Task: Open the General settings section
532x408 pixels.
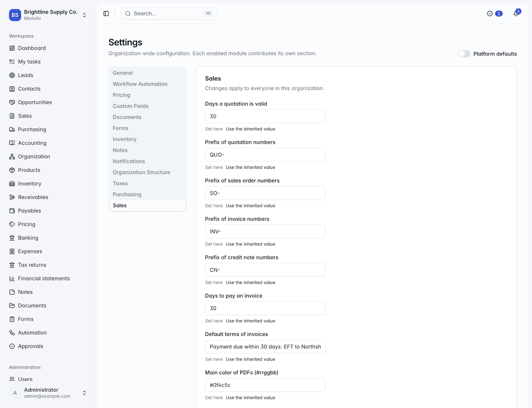Action: point(148,73)
